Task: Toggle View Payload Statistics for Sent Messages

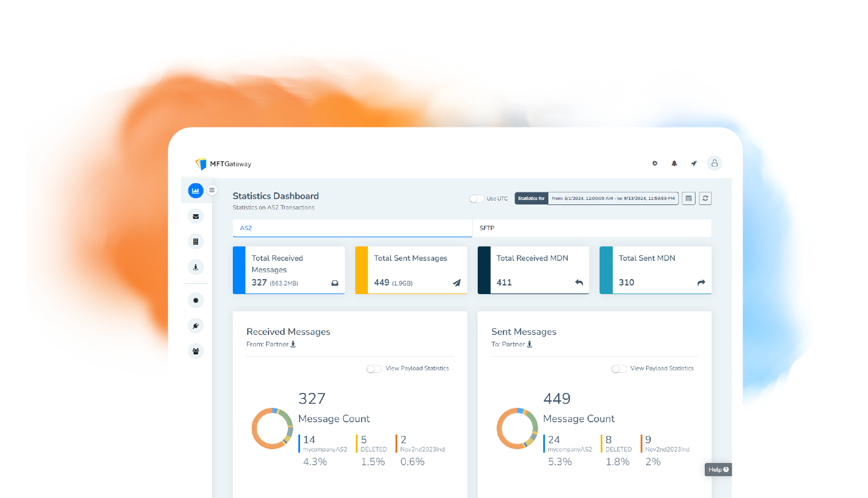Action: pos(619,369)
